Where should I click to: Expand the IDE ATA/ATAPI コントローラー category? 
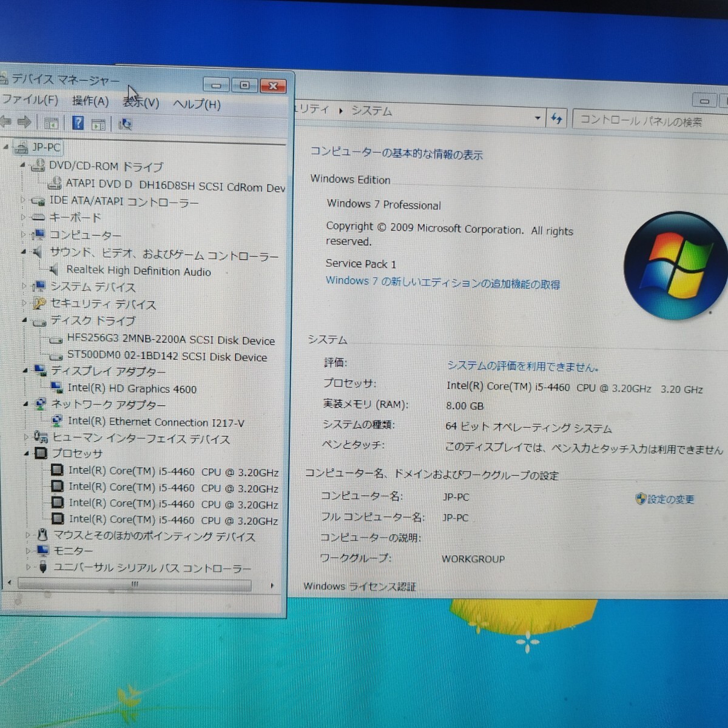(23, 200)
